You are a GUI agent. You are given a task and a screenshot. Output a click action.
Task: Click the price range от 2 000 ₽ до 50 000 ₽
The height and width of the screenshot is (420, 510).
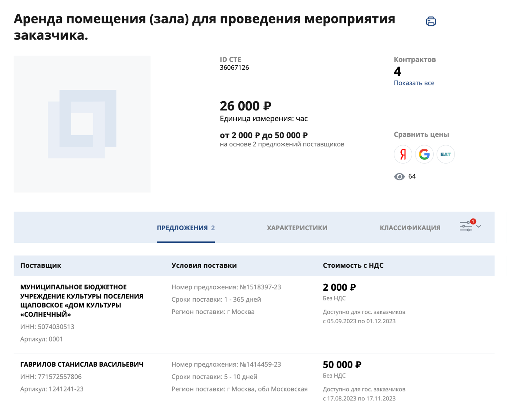pyautogui.click(x=264, y=135)
